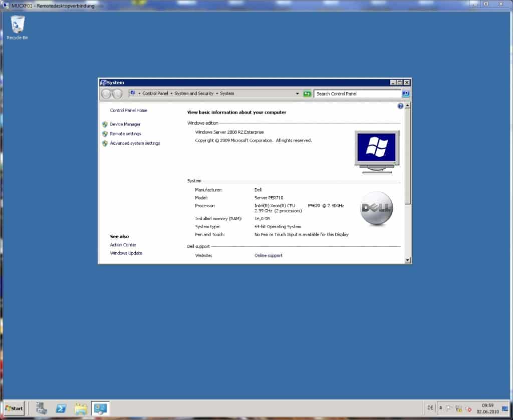
Task: Select the System control panel taskbar button
Action: [100, 408]
